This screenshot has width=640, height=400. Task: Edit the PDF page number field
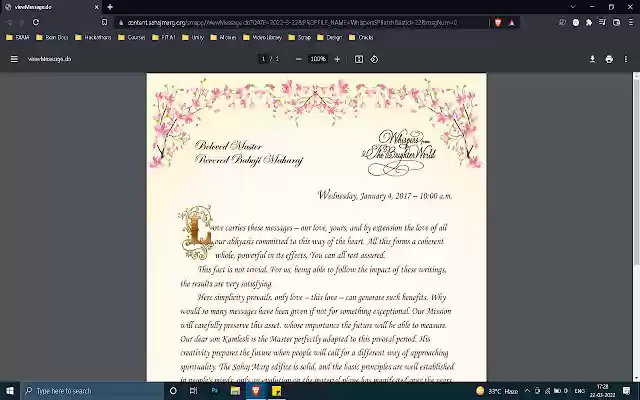coord(263,59)
